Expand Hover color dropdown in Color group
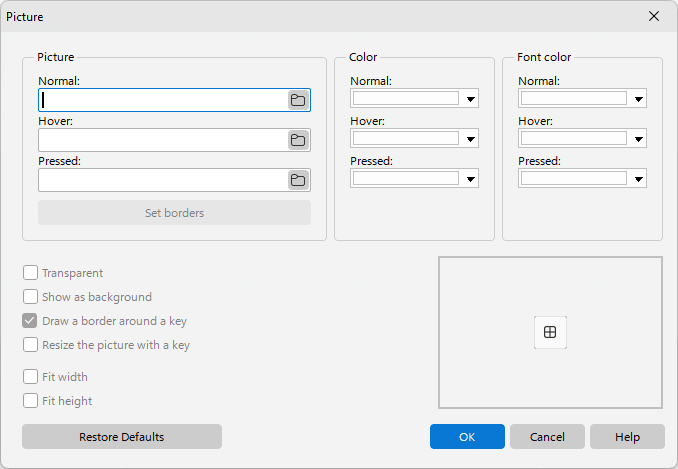 [x=470, y=139]
